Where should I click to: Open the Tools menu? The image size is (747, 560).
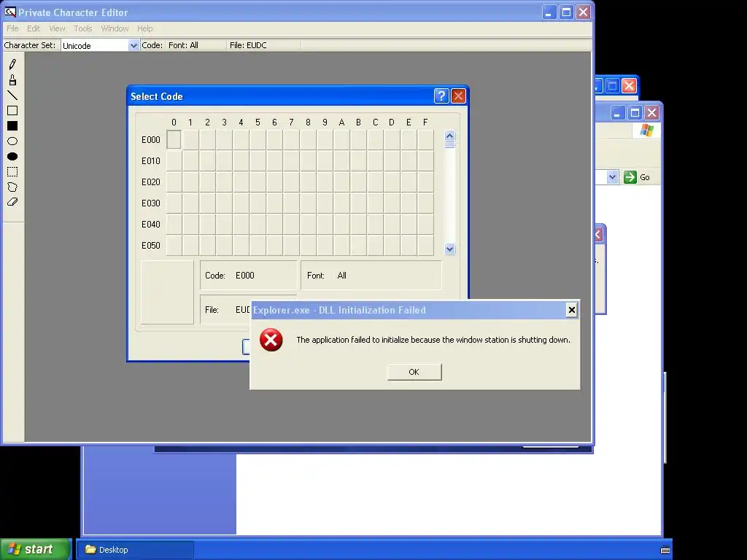coord(83,28)
